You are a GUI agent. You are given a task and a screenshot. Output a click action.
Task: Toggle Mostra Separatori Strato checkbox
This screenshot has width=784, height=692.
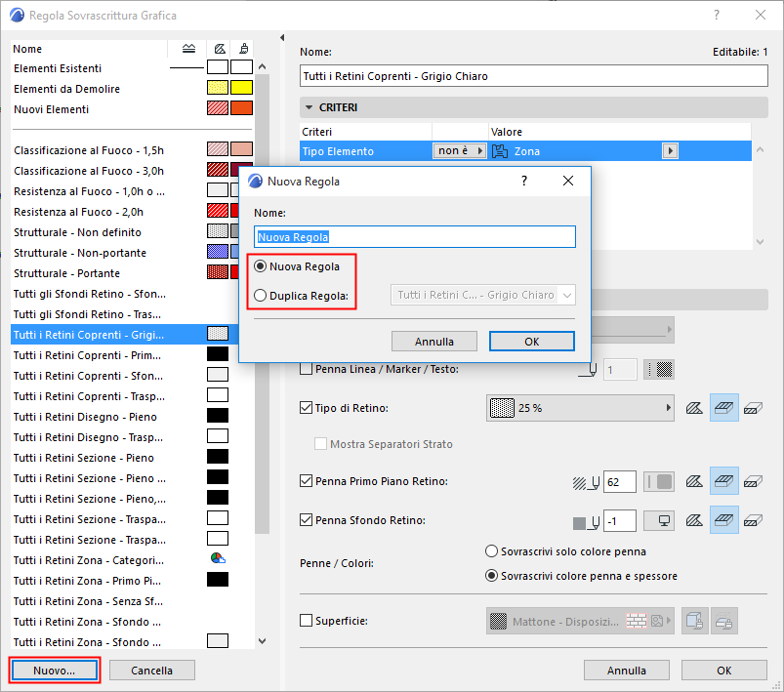(320, 444)
